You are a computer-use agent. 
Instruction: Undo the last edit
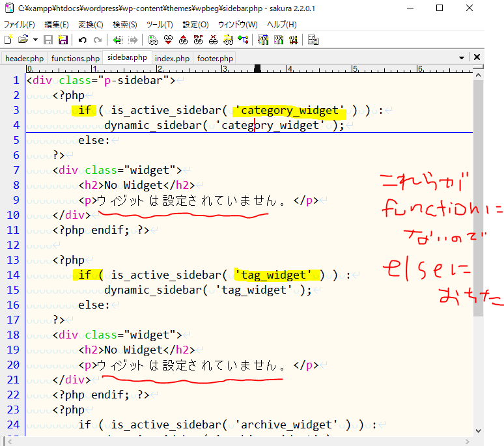click(x=83, y=40)
